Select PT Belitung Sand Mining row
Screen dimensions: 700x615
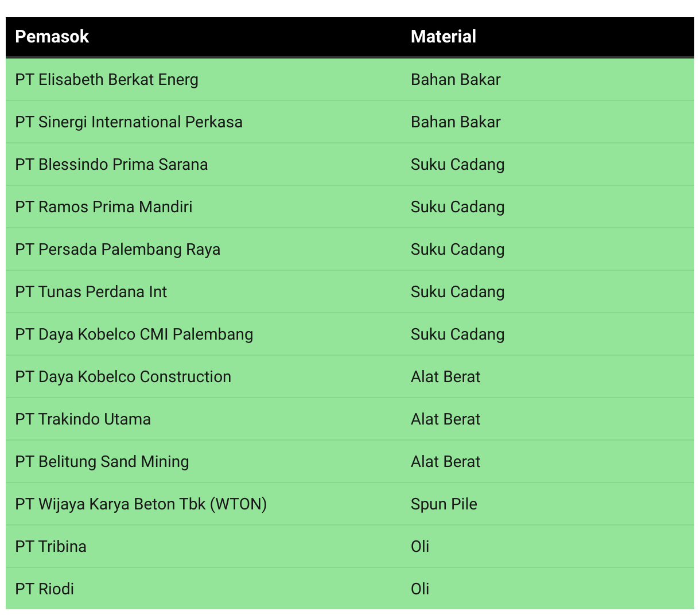pos(350,461)
